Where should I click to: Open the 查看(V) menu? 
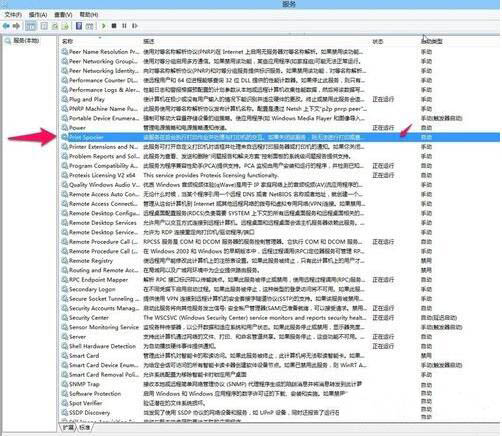(x=63, y=15)
